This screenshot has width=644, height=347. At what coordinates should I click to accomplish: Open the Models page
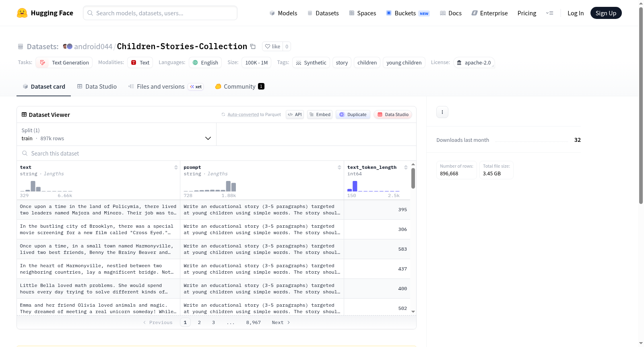point(283,13)
